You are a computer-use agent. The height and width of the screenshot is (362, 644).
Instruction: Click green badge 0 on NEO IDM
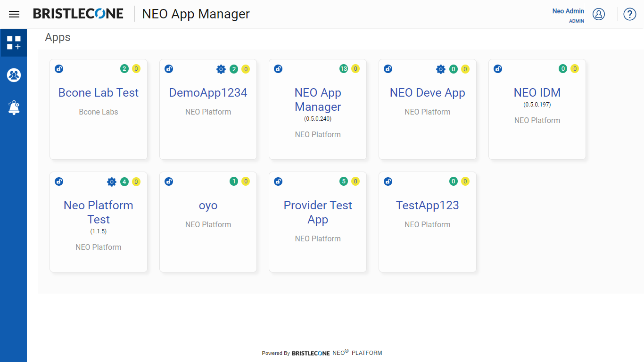(x=563, y=69)
